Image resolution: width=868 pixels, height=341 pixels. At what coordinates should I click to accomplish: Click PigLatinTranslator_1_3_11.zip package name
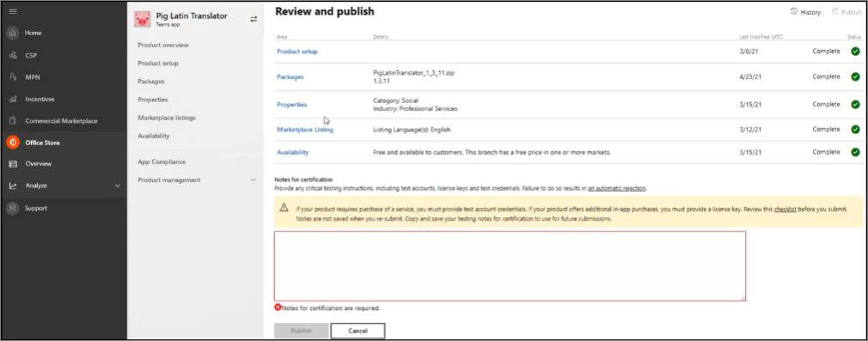click(x=414, y=72)
